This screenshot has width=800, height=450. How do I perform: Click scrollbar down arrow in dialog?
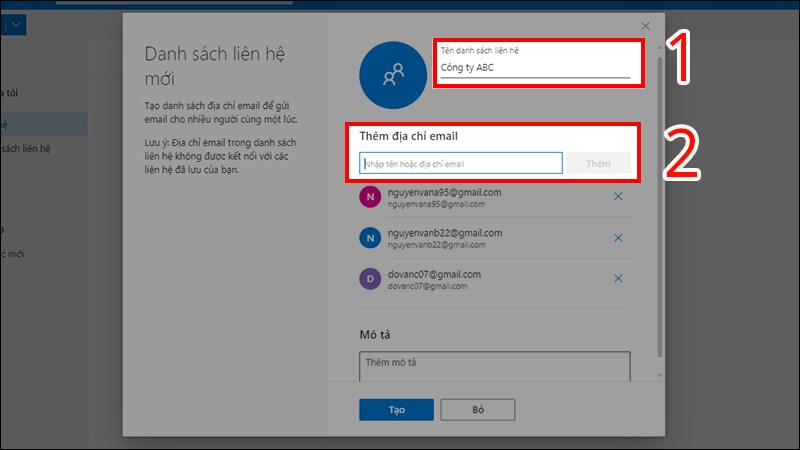point(660,375)
